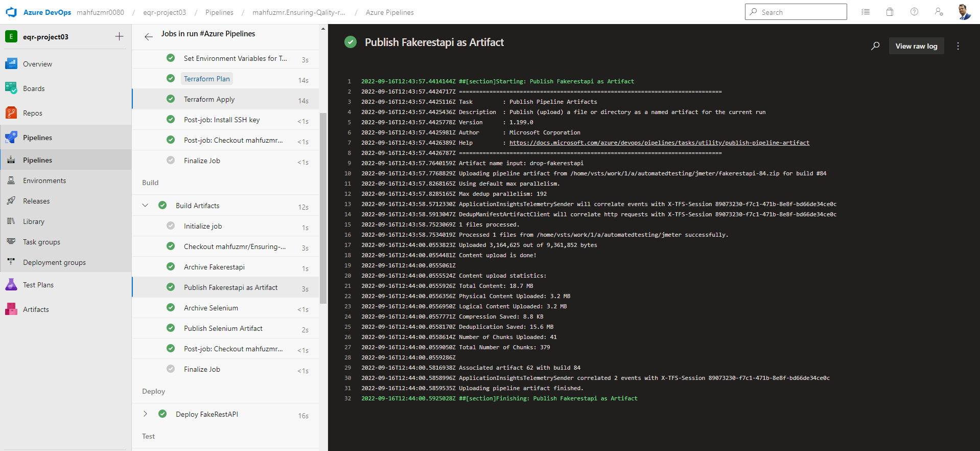Select the Publish Selenium Artifact step
The image size is (980, 451).
pos(225,328)
